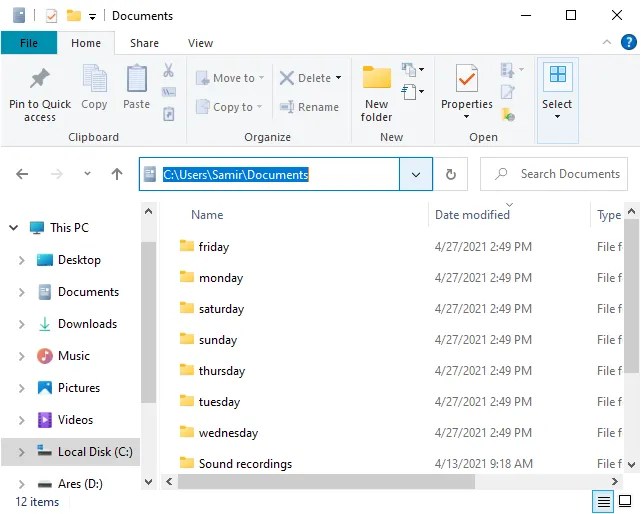641x514 pixels.
Task: Select Videos in navigation pane
Action: pyautogui.click(x=75, y=420)
